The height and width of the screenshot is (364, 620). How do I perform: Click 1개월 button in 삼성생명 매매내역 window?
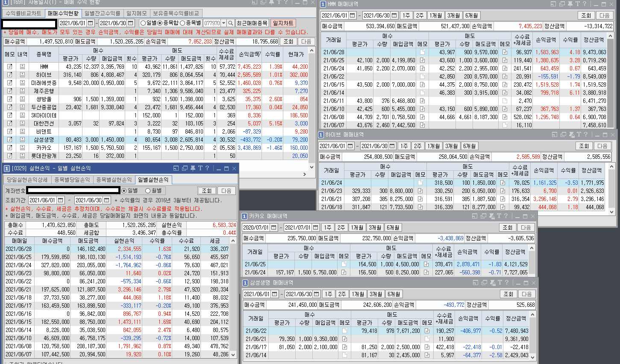[358, 294]
